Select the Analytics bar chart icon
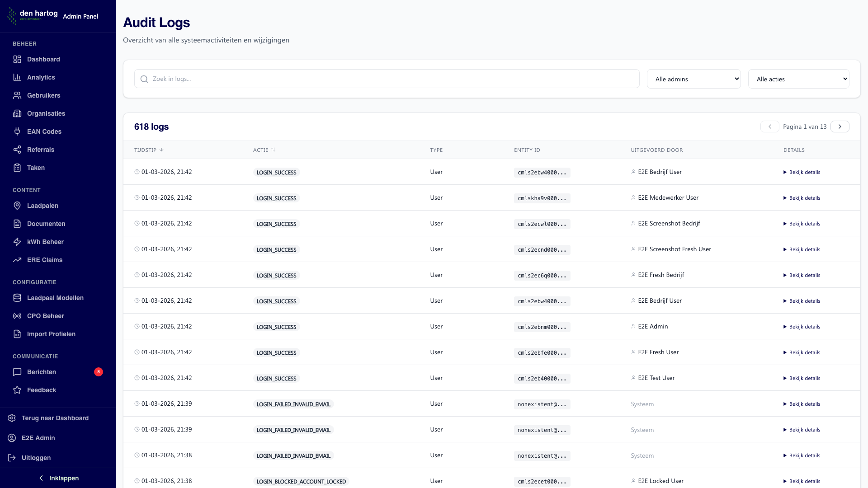The image size is (868, 488). point(17,77)
